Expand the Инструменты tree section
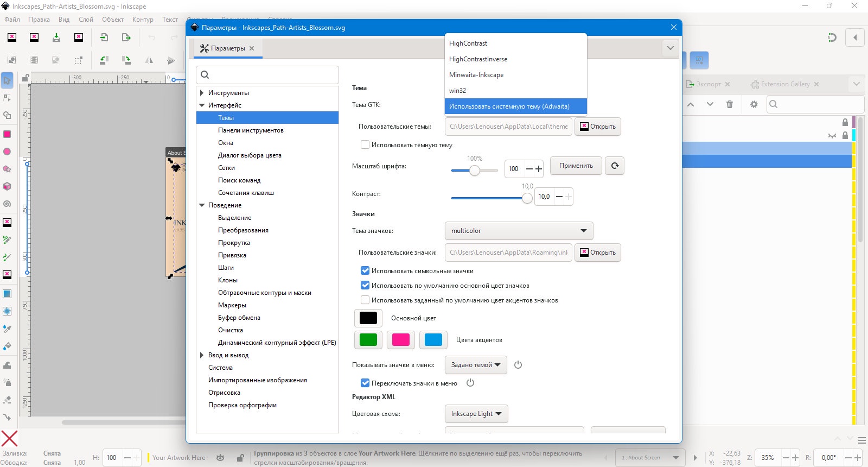This screenshot has width=868, height=467. click(202, 93)
